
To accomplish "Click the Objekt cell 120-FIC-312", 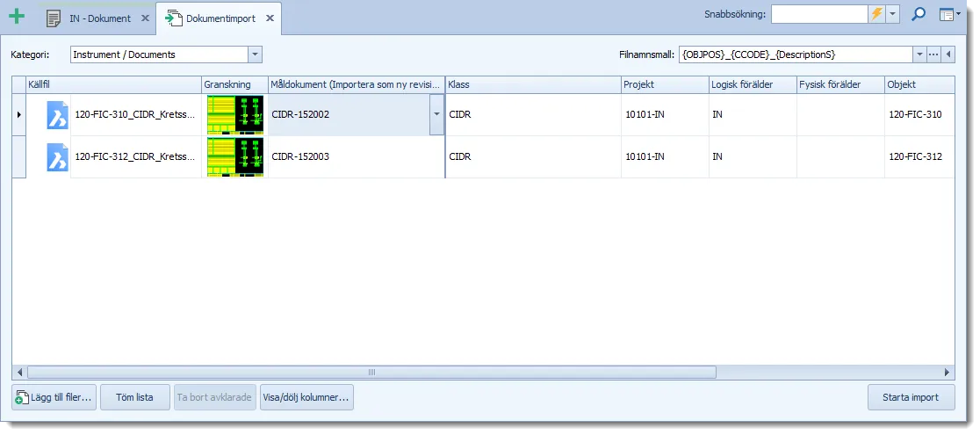I will (919, 156).
